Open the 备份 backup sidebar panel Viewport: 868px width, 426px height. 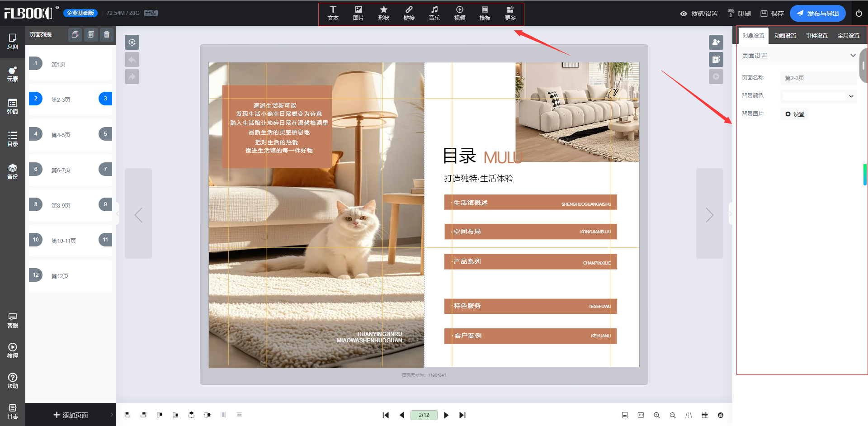(13, 172)
